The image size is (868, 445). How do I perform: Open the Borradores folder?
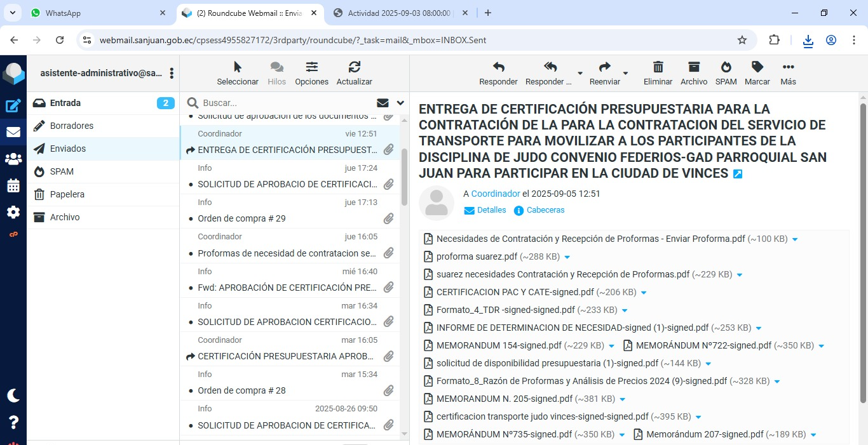point(72,126)
